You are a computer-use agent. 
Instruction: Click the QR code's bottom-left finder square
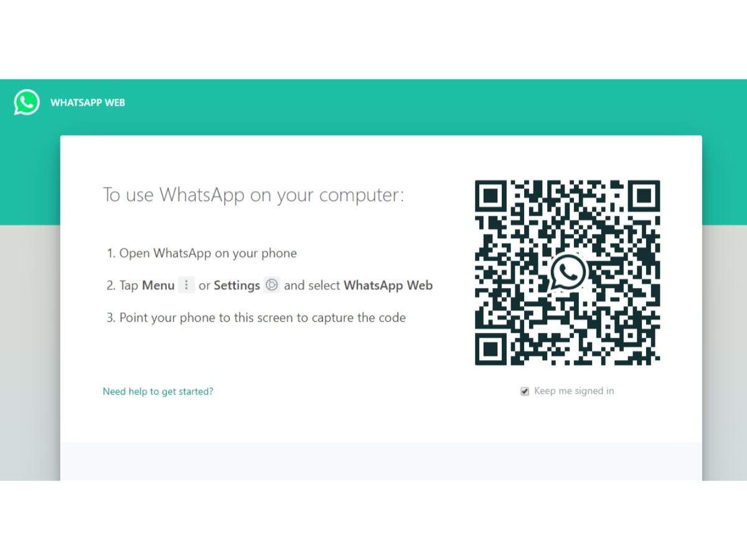491,349
